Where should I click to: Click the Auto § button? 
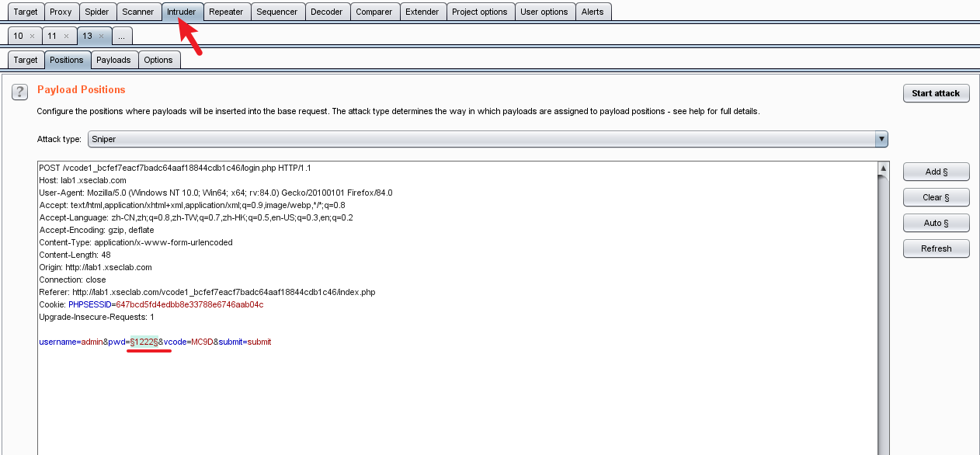pos(936,223)
